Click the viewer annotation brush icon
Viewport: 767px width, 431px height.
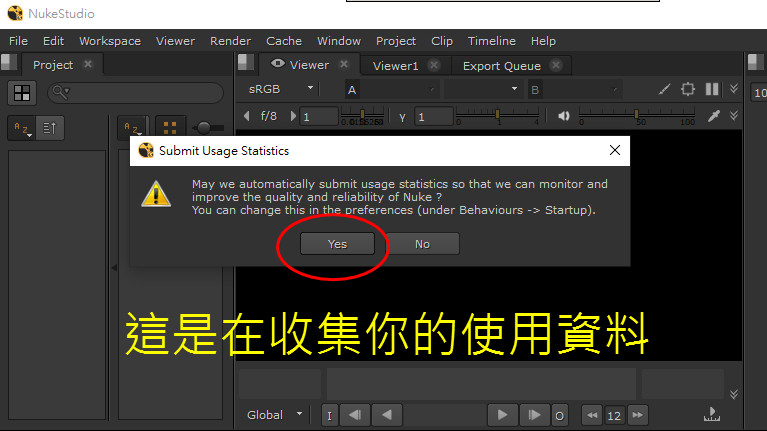tap(664, 89)
